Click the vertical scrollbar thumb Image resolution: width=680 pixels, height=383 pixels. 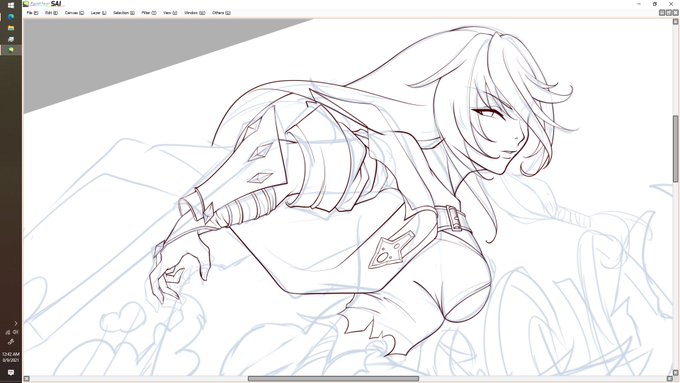point(676,149)
